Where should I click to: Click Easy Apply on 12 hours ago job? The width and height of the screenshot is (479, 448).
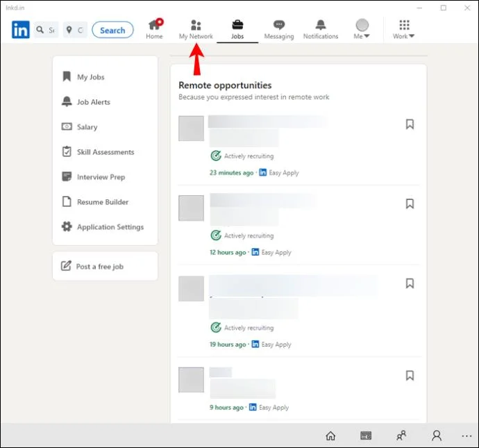pos(271,252)
